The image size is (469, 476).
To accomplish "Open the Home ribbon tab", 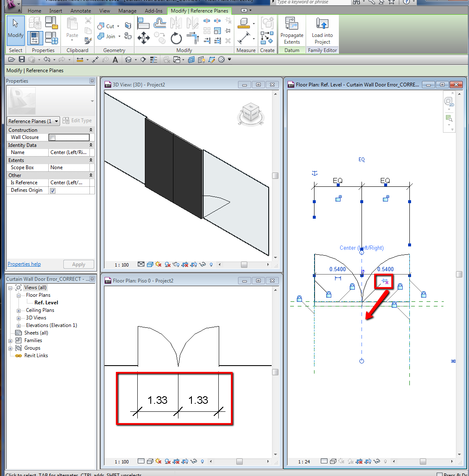I will point(34,11).
